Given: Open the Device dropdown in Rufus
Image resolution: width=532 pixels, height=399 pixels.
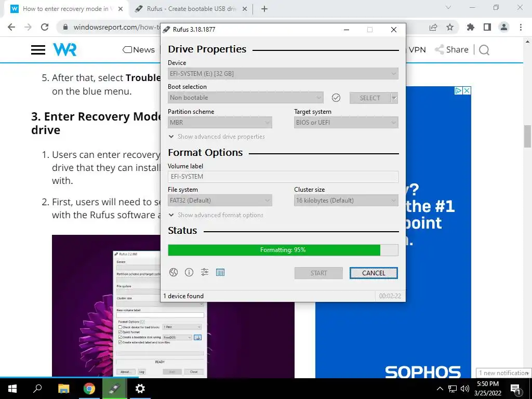Looking at the screenshot, I should [x=283, y=74].
